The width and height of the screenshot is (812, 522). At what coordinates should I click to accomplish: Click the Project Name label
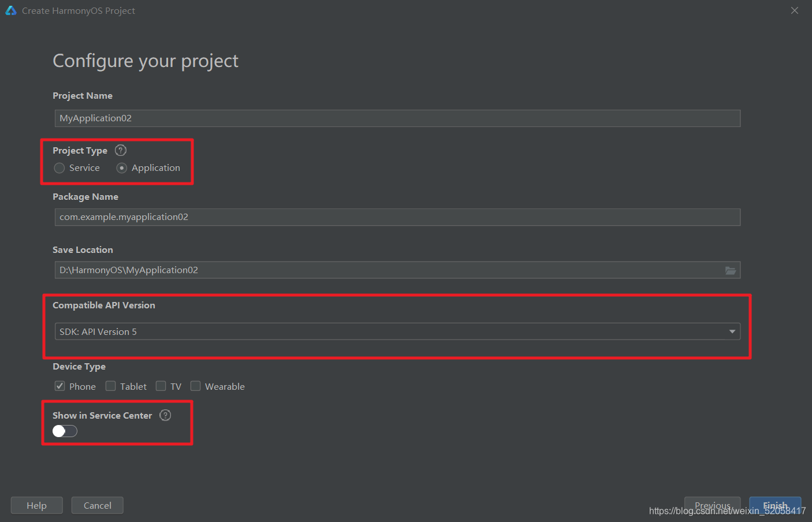click(83, 96)
